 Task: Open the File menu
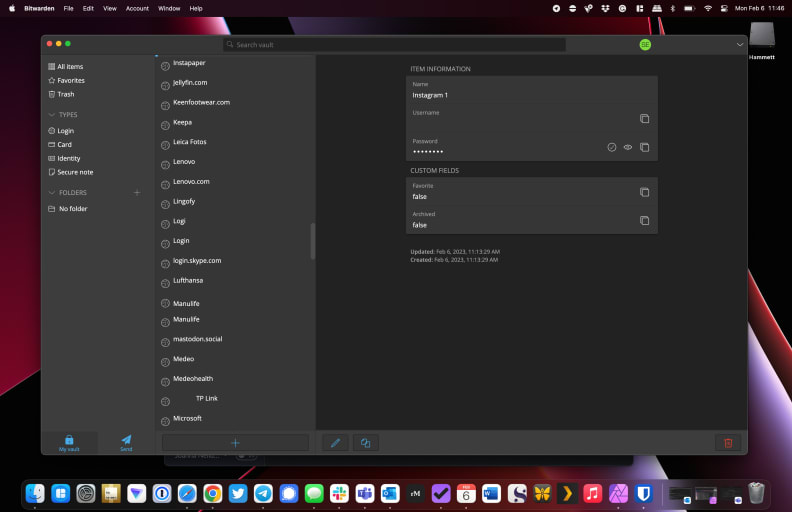(68, 8)
